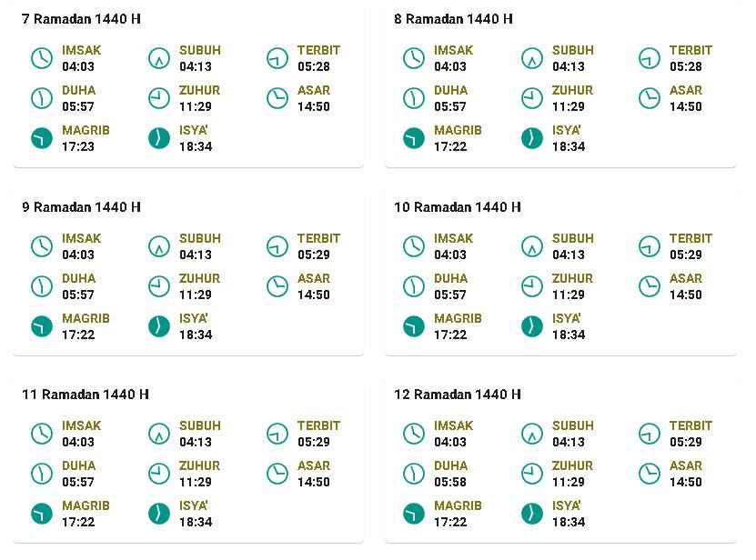
Task: Click the filled Magrib icon for 10 Ramadan
Action: (414, 326)
